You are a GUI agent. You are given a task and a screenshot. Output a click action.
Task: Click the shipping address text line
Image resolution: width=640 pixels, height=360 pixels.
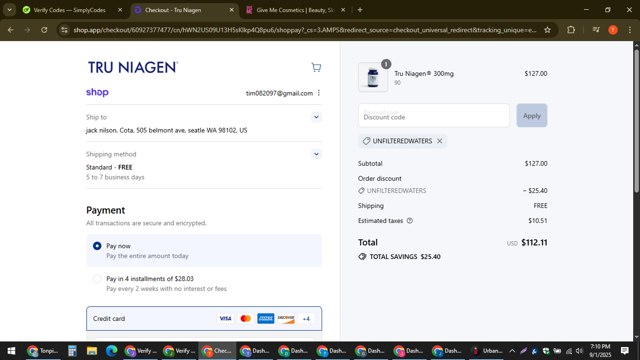click(x=167, y=130)
